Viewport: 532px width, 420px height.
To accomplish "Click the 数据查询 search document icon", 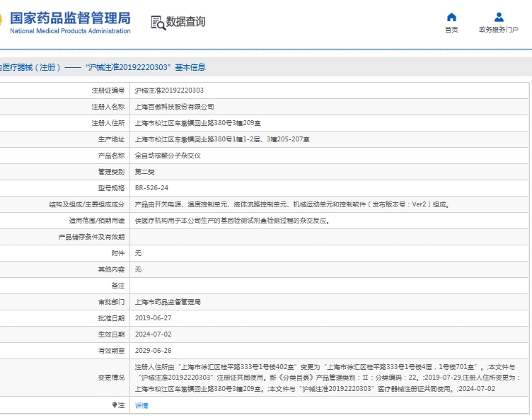I will point(158,23).
